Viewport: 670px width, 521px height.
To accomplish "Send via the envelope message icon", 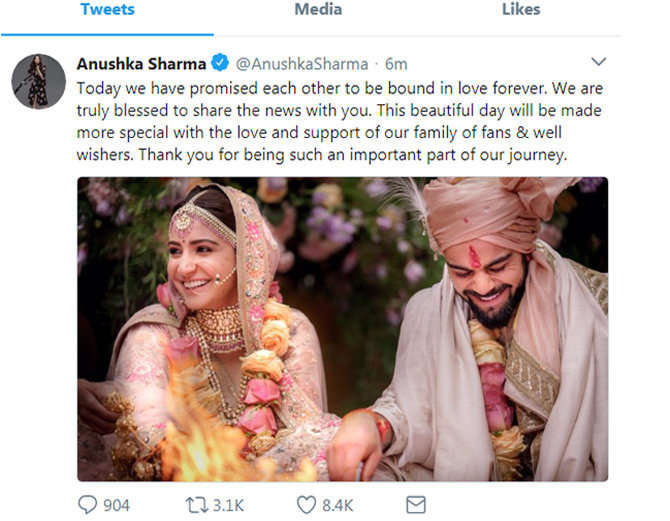I will 415,505.
